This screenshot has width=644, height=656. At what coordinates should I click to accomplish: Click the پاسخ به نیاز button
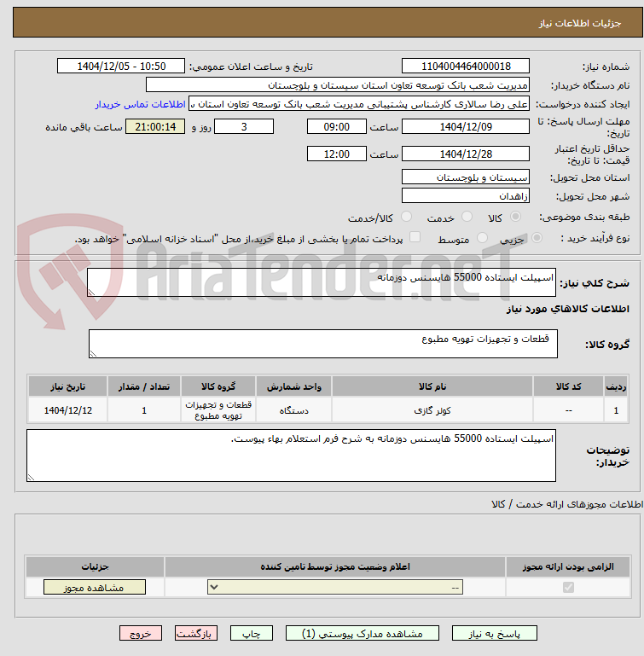(494, 634)
